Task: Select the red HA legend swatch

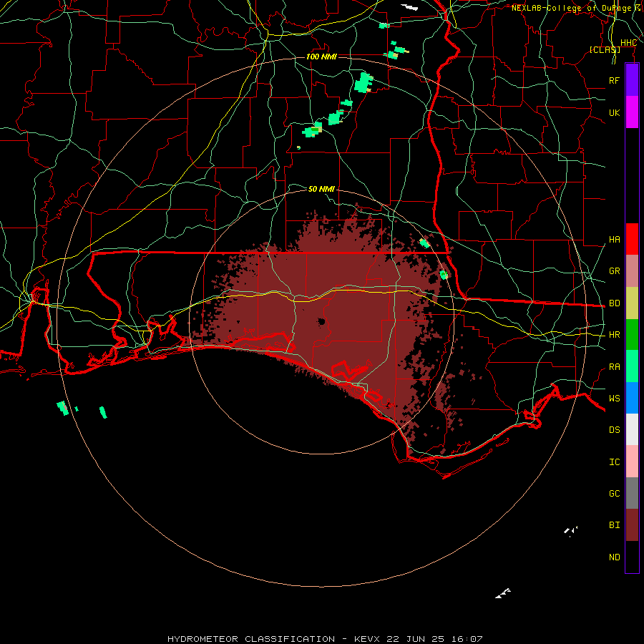Action: click(632, 239)
